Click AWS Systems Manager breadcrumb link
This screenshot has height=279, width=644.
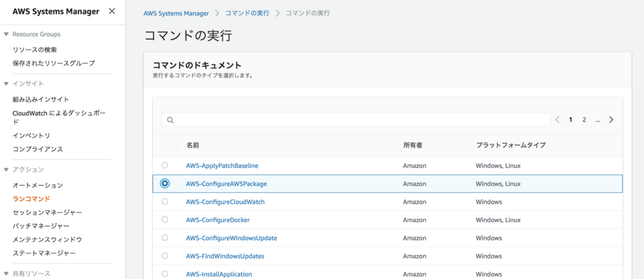click(x=176, y=13)
